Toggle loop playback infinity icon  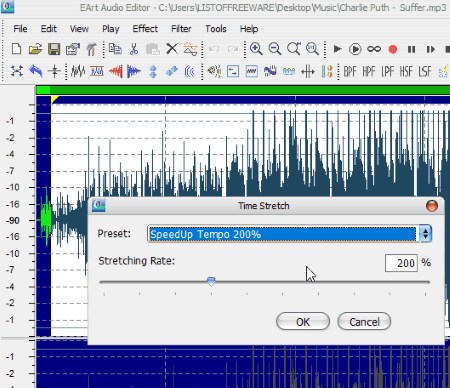pos(374,49)
